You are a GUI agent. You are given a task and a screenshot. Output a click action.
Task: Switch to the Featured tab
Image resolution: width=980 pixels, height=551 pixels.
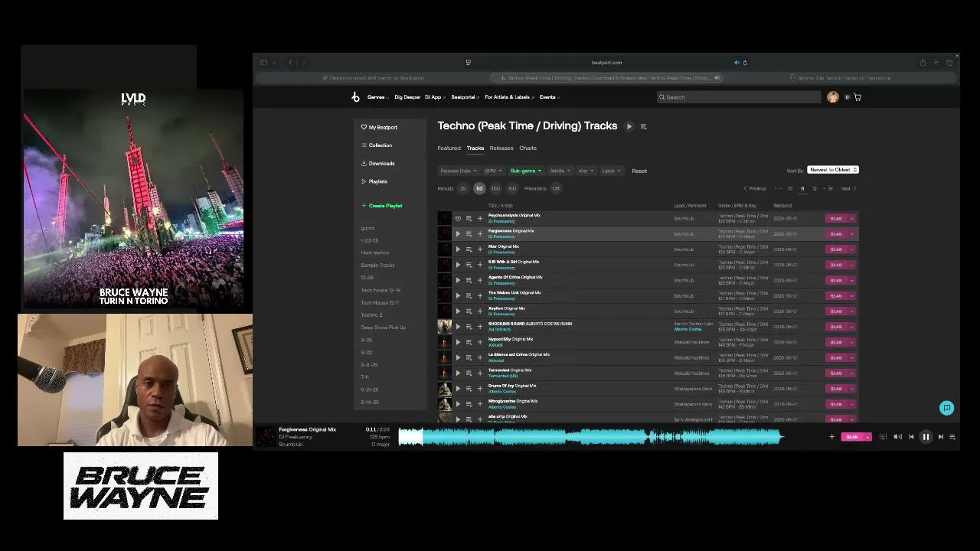(x=449, y=148)
